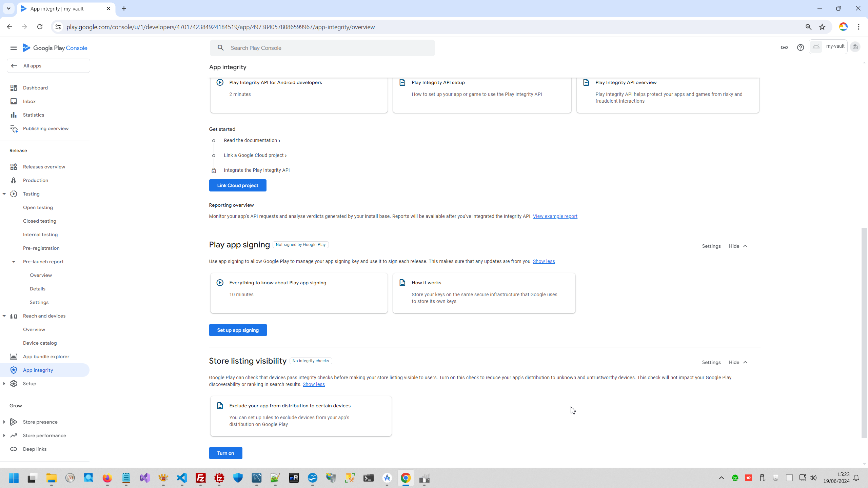Bookmark this page with the star icon
Viewport: 868px width, 488px height.
[822, 27]
